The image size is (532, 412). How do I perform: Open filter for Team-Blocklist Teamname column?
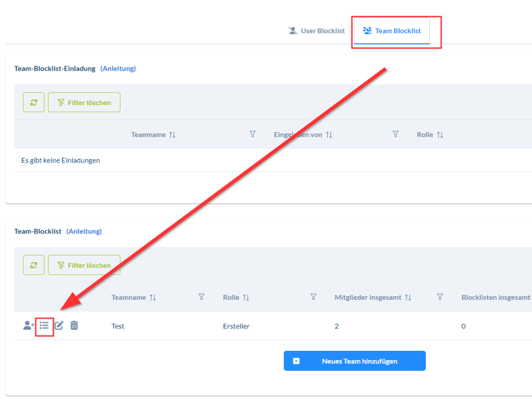pyautogui.click(x=201, y=297)
